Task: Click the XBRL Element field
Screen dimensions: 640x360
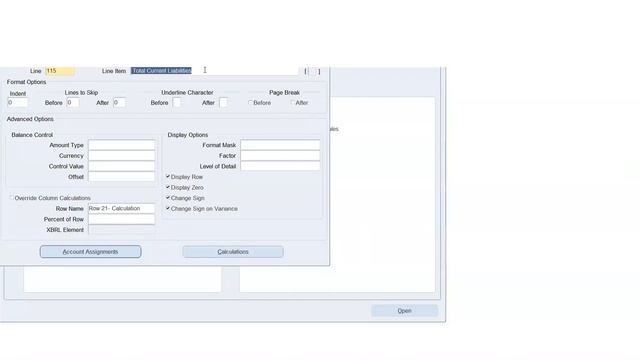Action: pyautogui.click(x=122, y=230)
